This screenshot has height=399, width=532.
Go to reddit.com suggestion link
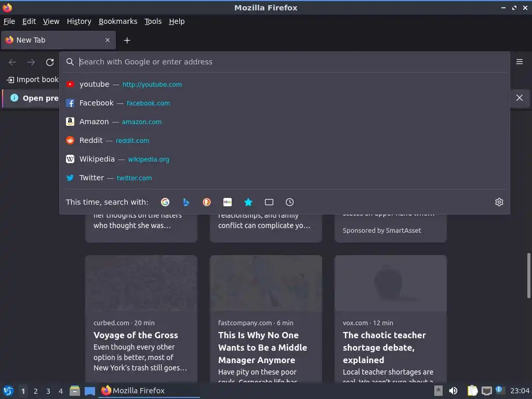click(132, 140)
